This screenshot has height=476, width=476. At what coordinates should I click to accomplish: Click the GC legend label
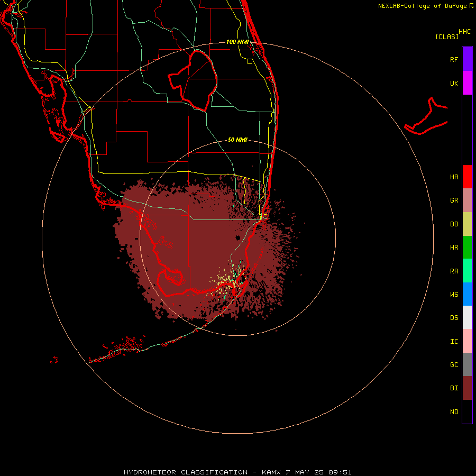(454, 364)
